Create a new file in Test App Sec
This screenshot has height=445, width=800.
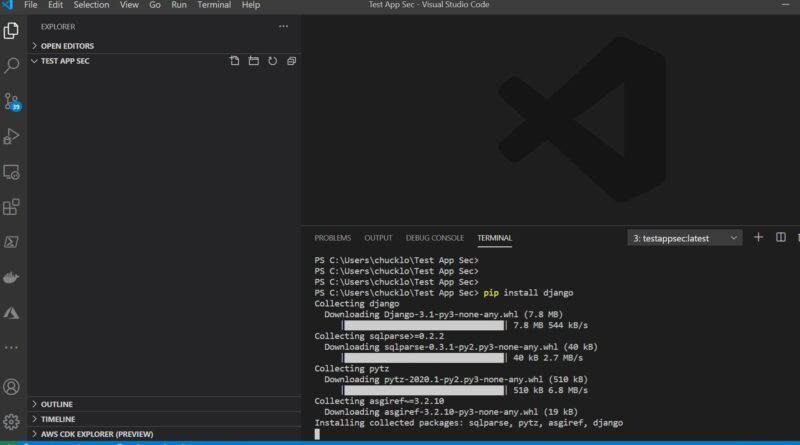(x=234, y=61)
